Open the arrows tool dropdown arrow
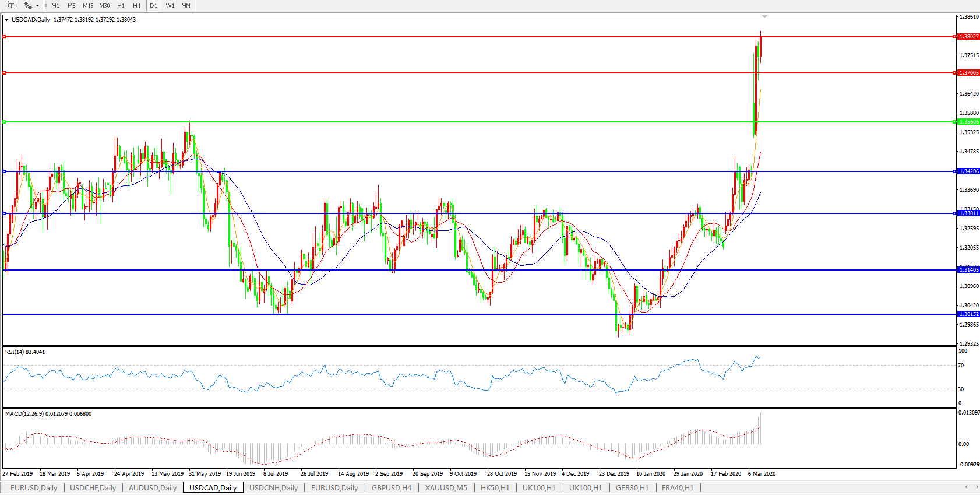Screen dimensions: 980x495 click(x=38, y=6)
